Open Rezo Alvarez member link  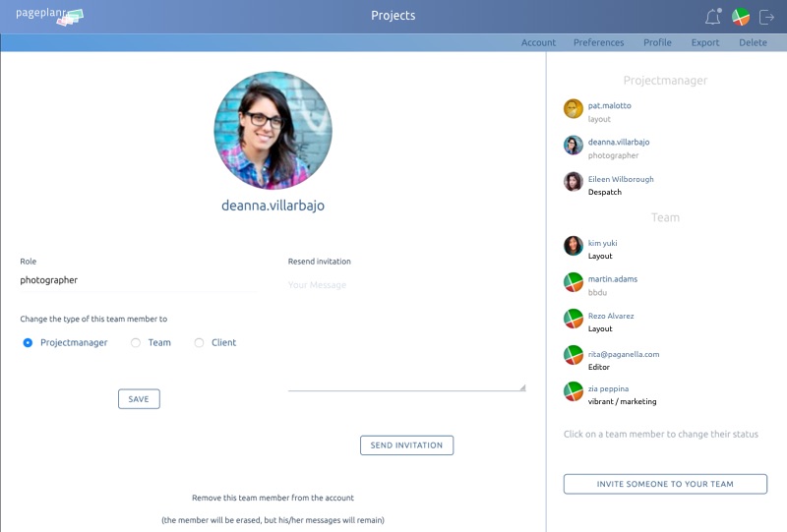tap(611, 316)
